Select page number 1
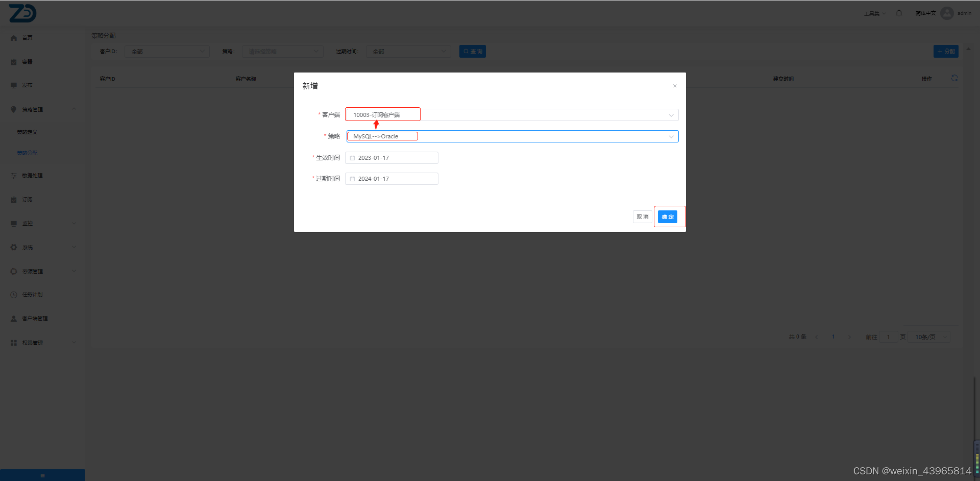 (x=833, y=337)
